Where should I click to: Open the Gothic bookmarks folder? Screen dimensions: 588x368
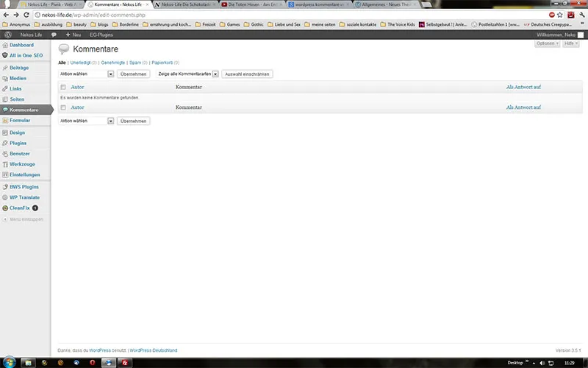(254, 24)
